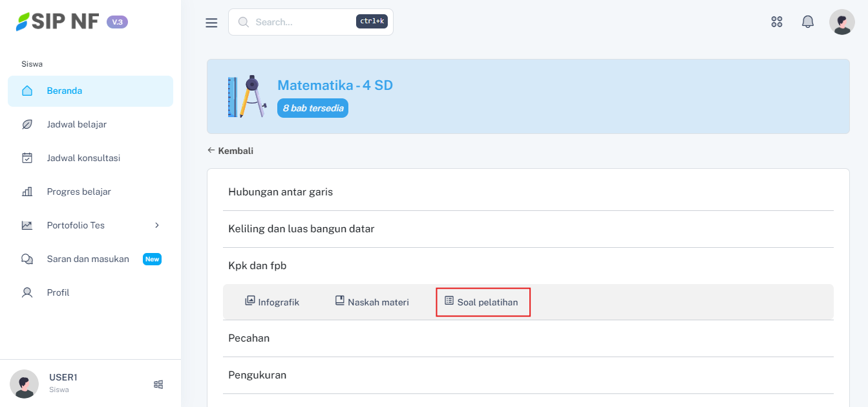
Task: Select the Naskah materi tab
Action: tap(372, 302)
